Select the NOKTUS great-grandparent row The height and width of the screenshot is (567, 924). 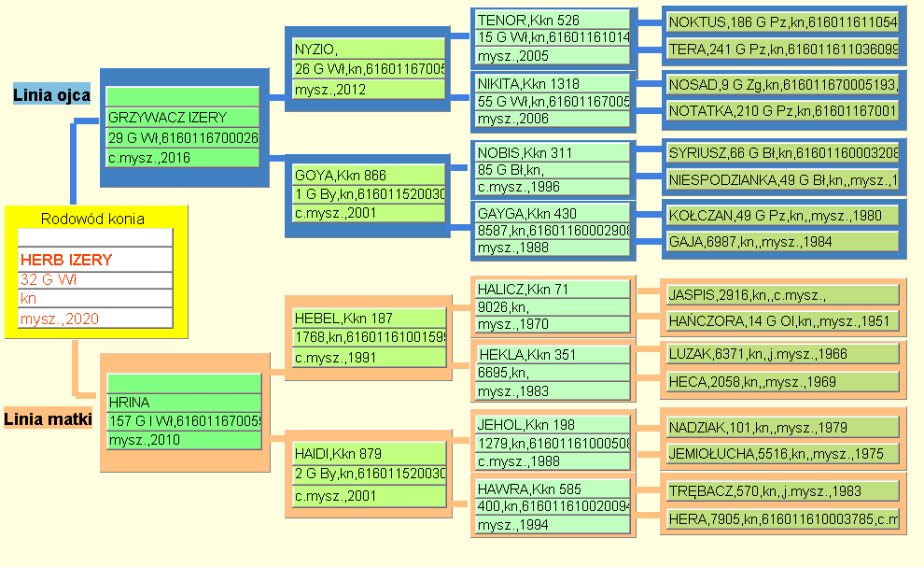pyautogui.click(x=781, y=21)
